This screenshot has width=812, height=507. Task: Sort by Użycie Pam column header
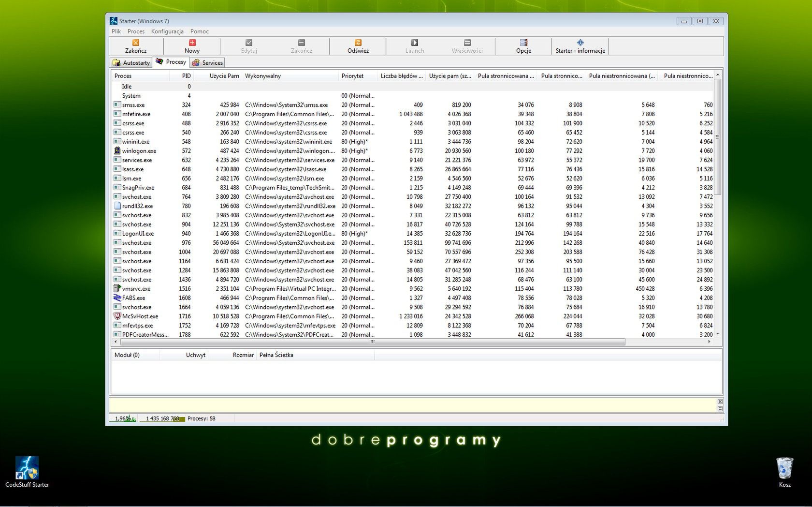pyautogui.click(x=217, y=76)
